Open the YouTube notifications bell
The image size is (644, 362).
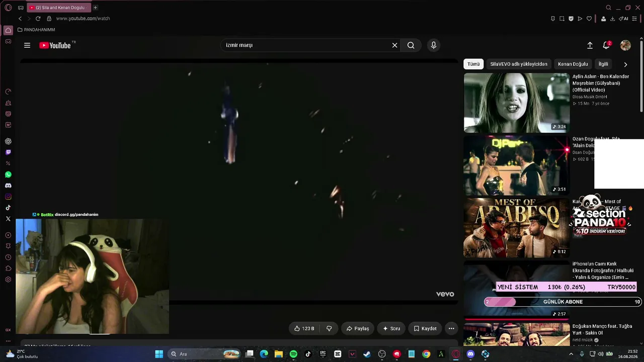(606, 45)
